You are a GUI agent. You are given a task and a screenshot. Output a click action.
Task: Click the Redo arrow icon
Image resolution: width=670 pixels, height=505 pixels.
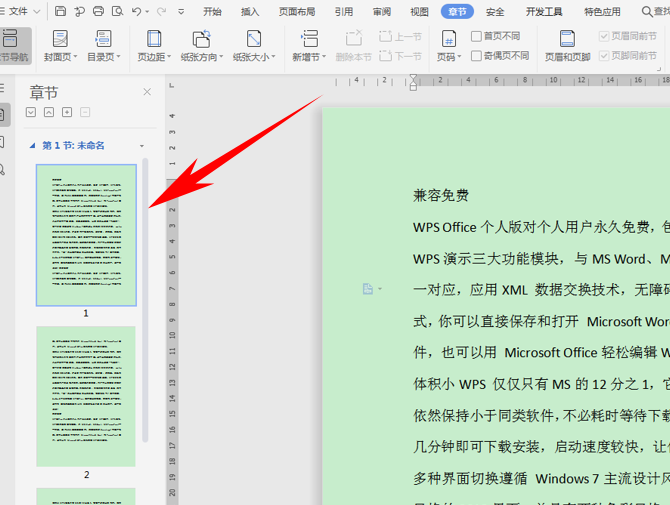[162, 11]
